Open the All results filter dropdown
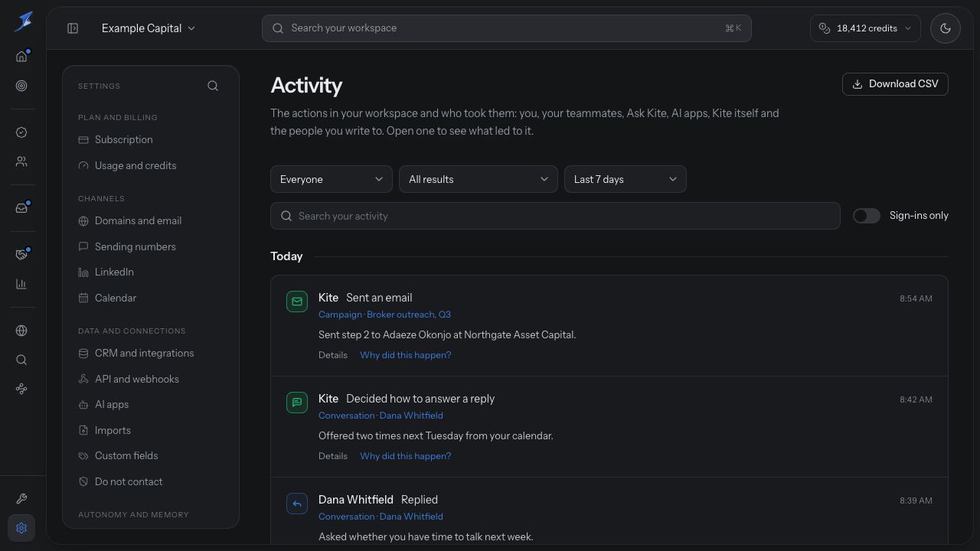The width and height of the screenshot is (980, 551). pyautogui.click(x=479, y=179)
